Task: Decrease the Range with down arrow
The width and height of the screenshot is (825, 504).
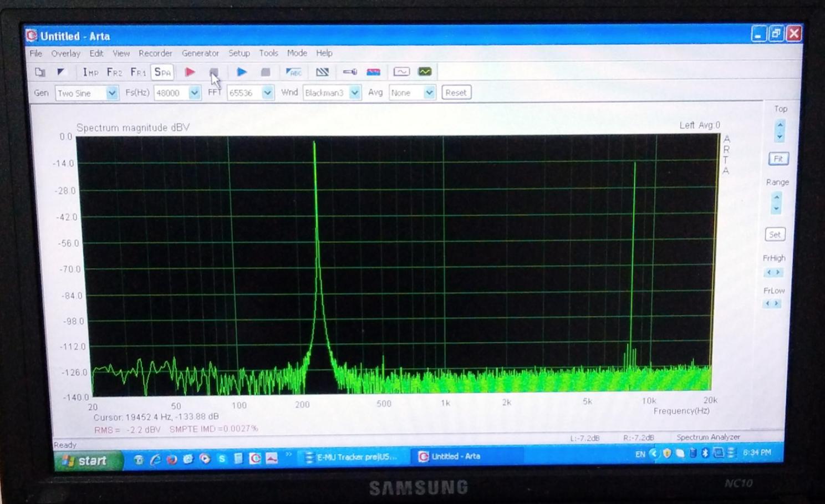Action: coord(776,208)
